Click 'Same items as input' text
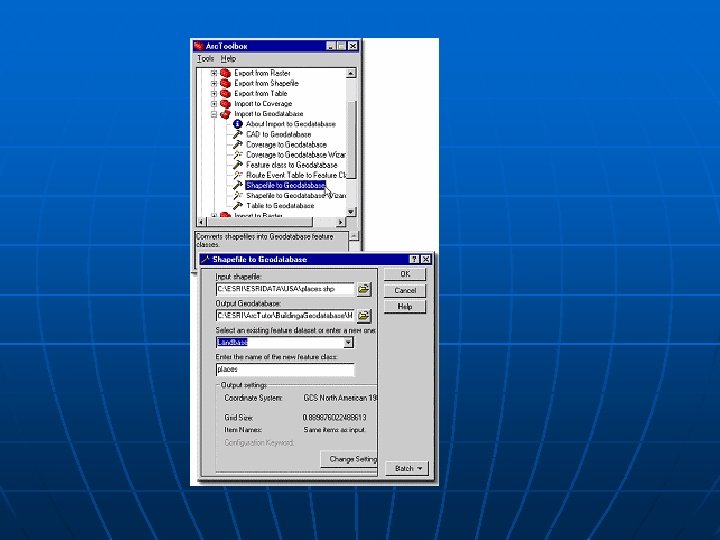The height and width of the screenshot is (540, 720). coord(334,430)
